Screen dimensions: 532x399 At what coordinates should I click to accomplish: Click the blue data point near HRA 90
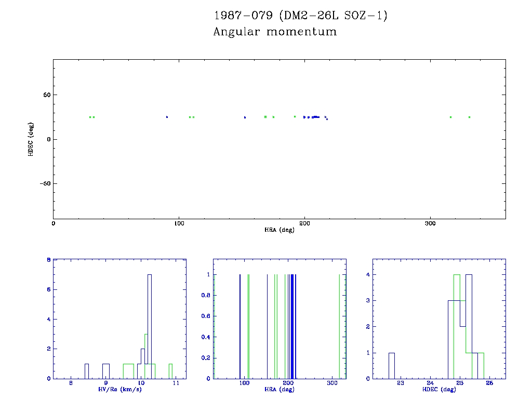click(167, 117)
